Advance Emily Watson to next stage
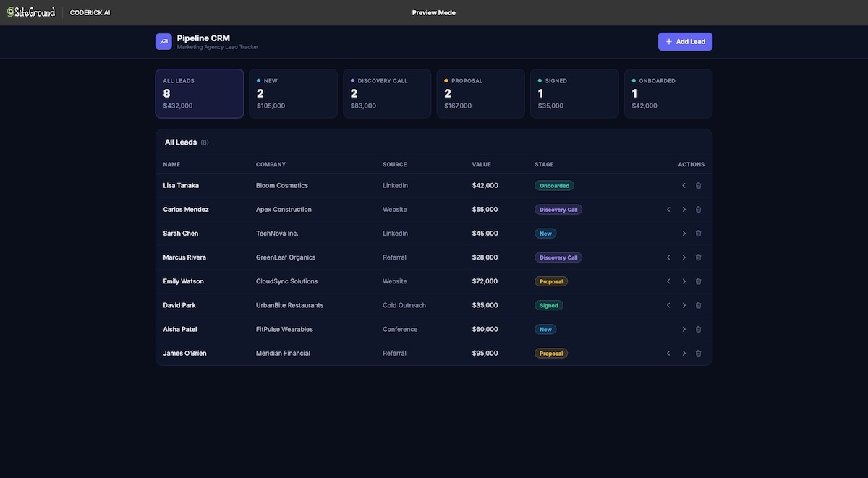Image resolution: width=868 pixels, height=478 pixels. coord(684,281)
